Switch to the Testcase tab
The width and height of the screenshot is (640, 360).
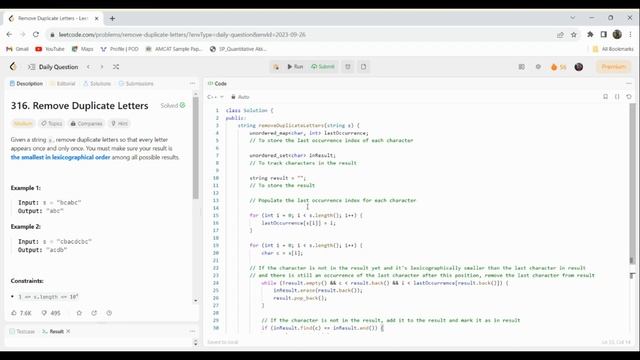point(22,331)
